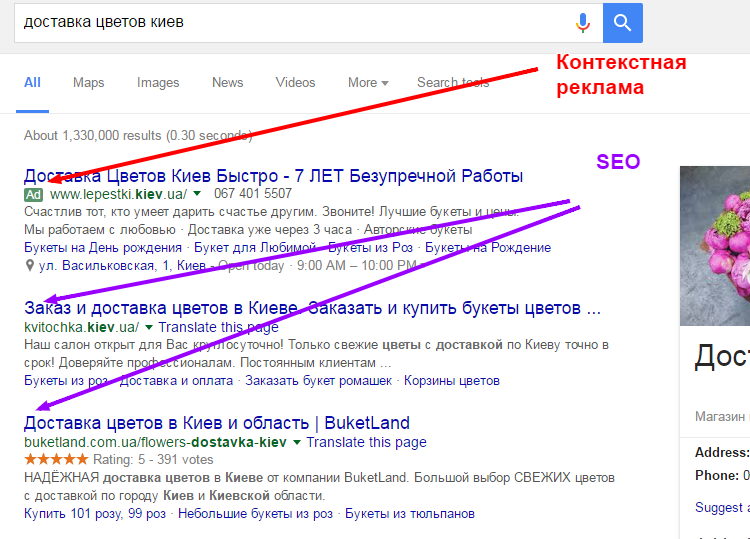Open the News tab
The image size is (750, 539).
tap(228, 83)
